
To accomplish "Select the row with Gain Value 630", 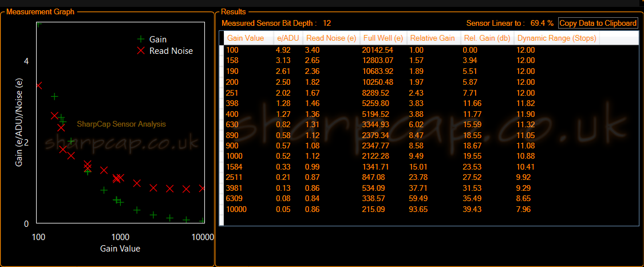I will [x=431, y=124].
